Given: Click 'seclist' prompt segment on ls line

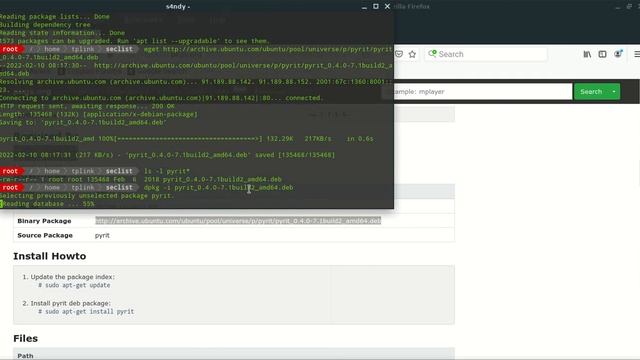Looking at the screenshot, I should (x=119, y=171).
